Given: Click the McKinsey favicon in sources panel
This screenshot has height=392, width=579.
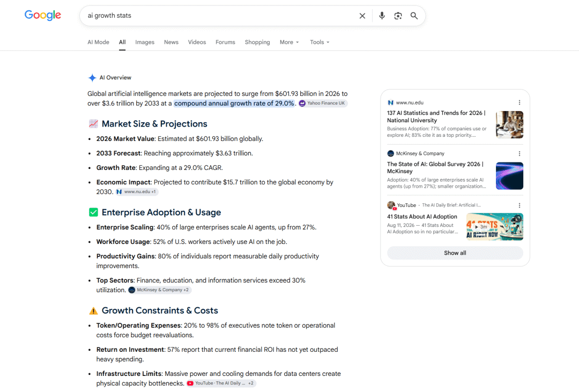Looking at the screenshot, I should point(390,153).
